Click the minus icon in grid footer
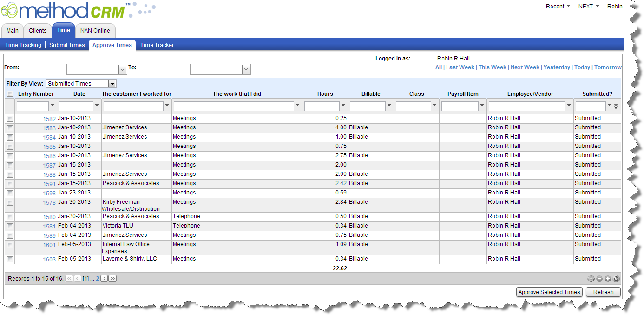Screen dimensions: 644x315 pyautogui.click(x=599, y=279)
